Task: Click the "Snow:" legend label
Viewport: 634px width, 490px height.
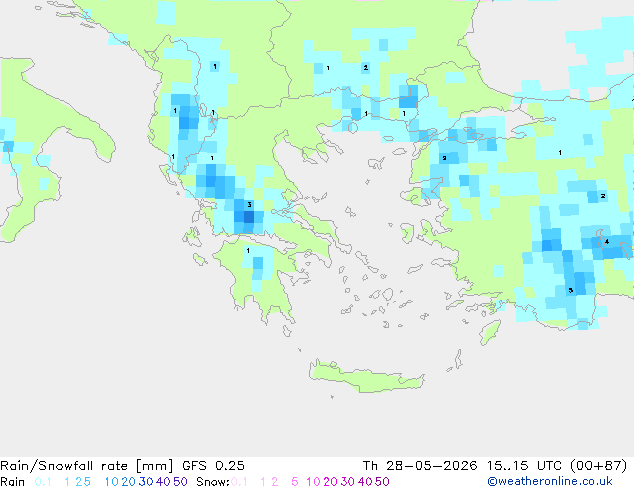Action: click(213, 482)
